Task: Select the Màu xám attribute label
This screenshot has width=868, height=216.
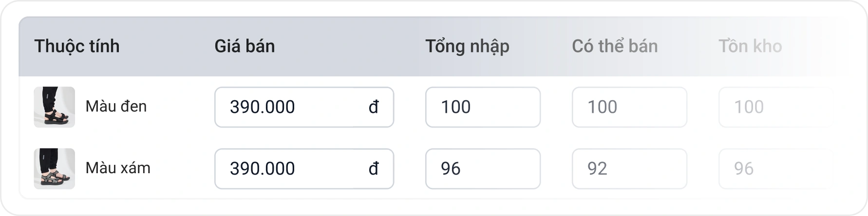Action: pyautogui.click(x=118, y=168)
